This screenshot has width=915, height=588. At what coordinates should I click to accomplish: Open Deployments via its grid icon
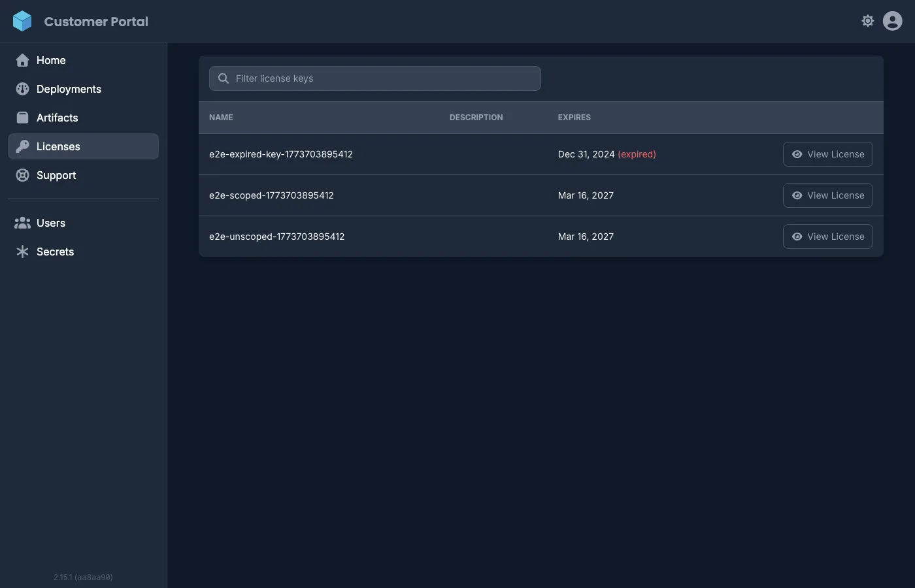coord(23,89)
